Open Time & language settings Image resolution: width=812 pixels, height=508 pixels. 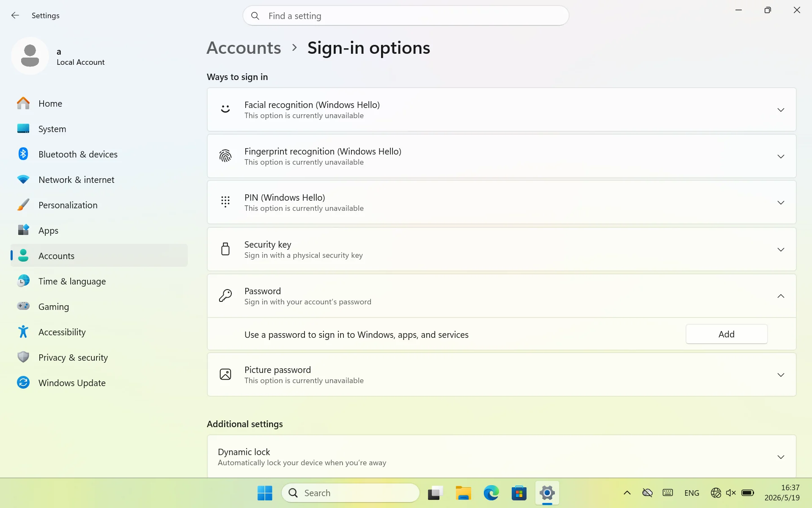[x=99, y=281]
